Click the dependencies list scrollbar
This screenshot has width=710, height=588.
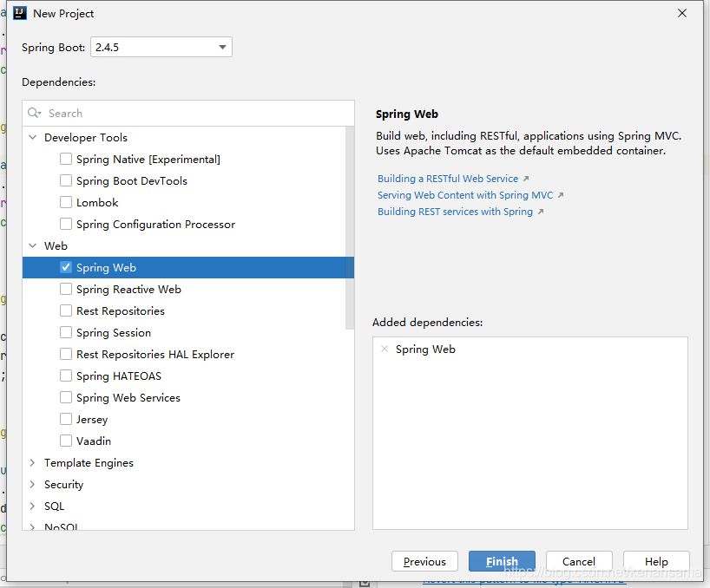click(350, 228)
